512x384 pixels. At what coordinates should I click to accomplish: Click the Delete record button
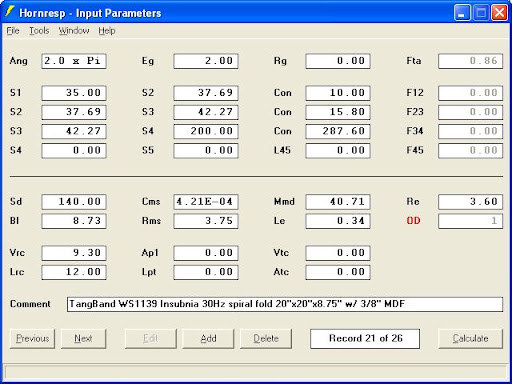(x=266, y=339)
